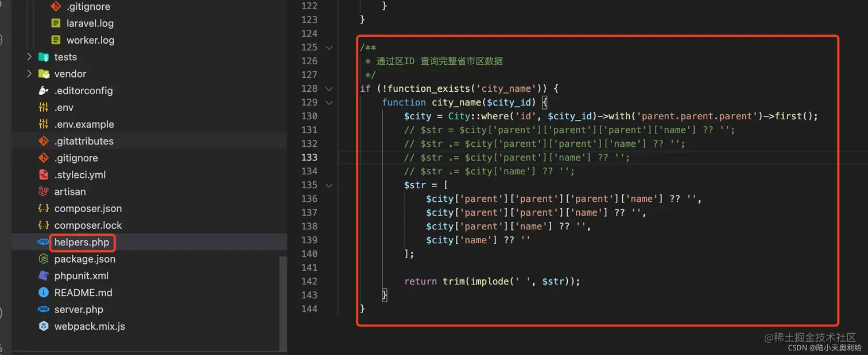Screen dimensions: 868x355
Task: Expand the tests folder chevron
Action: pos(29,57)
